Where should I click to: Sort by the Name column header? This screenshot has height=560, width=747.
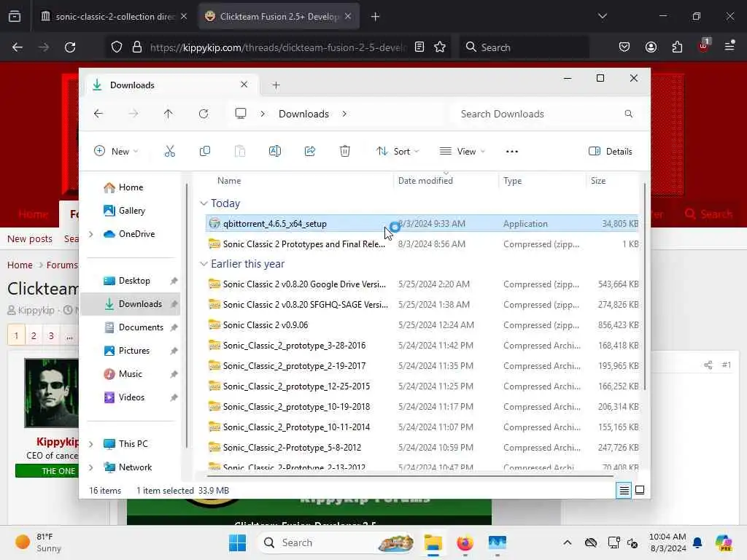pos(228,181)
